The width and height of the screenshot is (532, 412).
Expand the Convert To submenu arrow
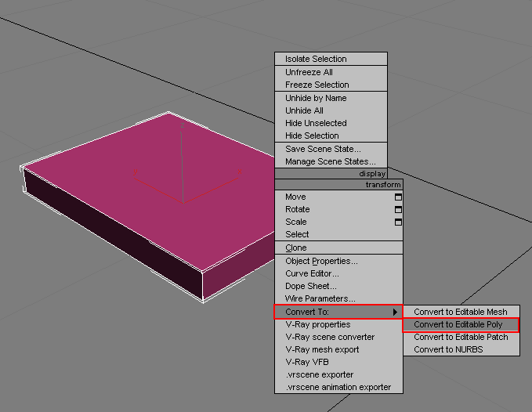tap(395, 312)
